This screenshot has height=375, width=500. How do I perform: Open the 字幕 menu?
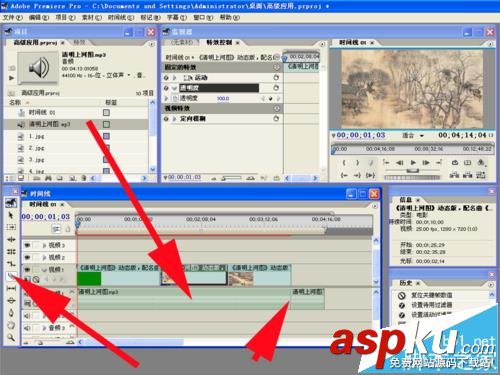pos(177,17)
